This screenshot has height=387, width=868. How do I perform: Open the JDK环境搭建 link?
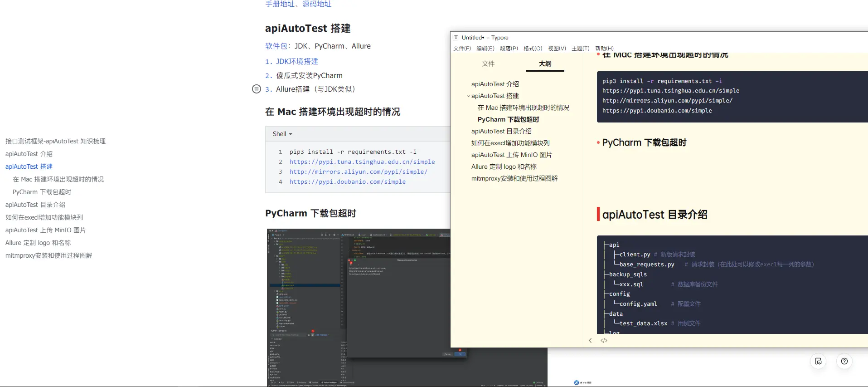[x=297, y=61]
